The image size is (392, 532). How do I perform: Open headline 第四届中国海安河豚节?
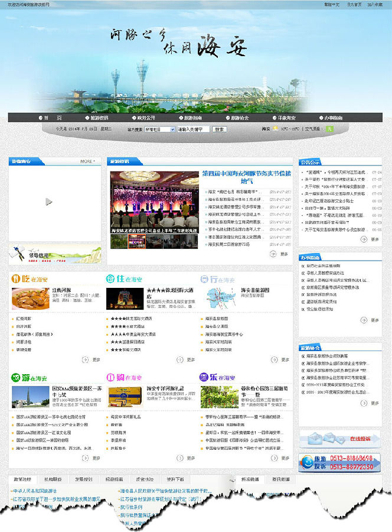click(x=247, y=177)
